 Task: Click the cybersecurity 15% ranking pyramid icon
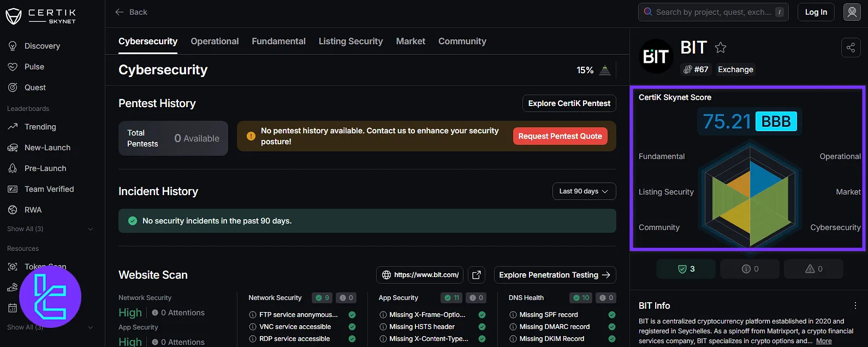pos(605,70)
